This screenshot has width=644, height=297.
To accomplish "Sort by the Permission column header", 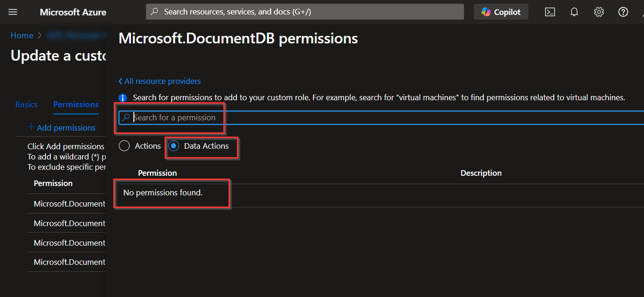I will coord(157,173).
